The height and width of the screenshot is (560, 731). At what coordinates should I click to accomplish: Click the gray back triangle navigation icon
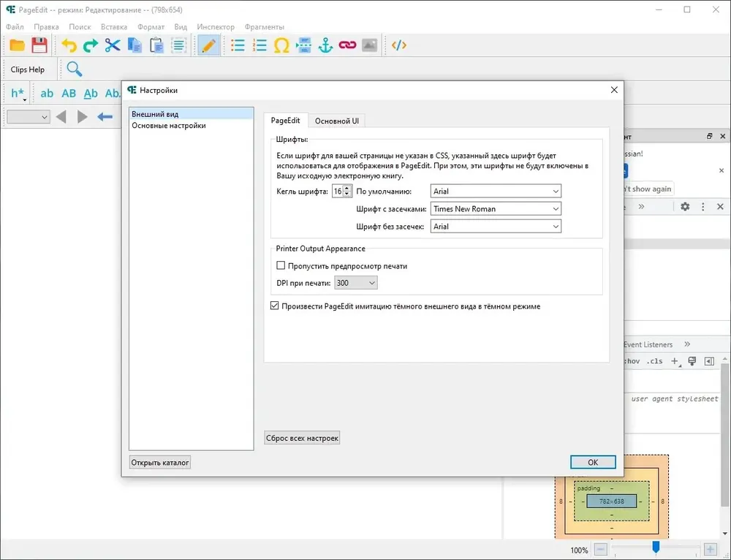click(61, 116)
